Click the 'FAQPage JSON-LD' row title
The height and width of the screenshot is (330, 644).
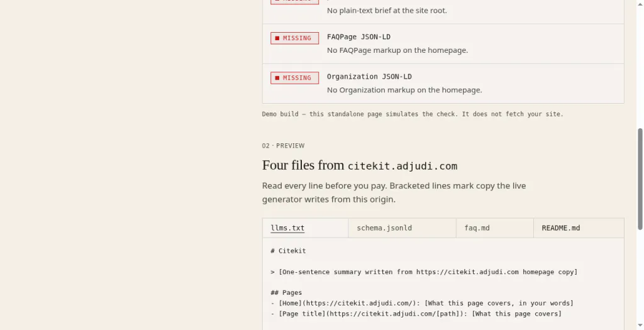pyautogui.click(x=358, y=37)
